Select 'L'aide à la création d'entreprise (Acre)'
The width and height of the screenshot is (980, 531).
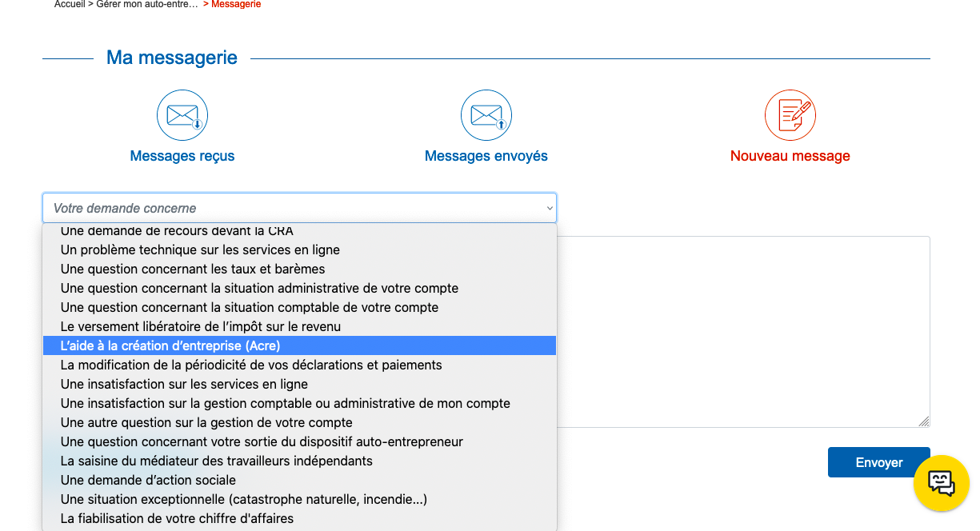pos(170,345)
